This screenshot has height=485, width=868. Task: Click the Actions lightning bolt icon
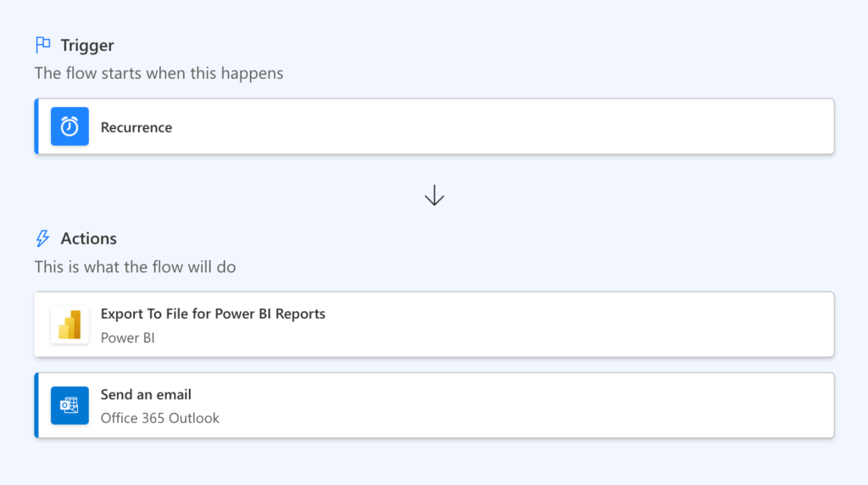tap(42, 238)
